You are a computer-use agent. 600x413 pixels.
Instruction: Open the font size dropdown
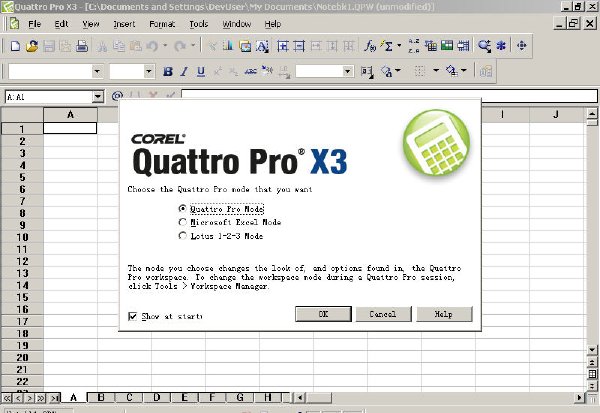149,71
